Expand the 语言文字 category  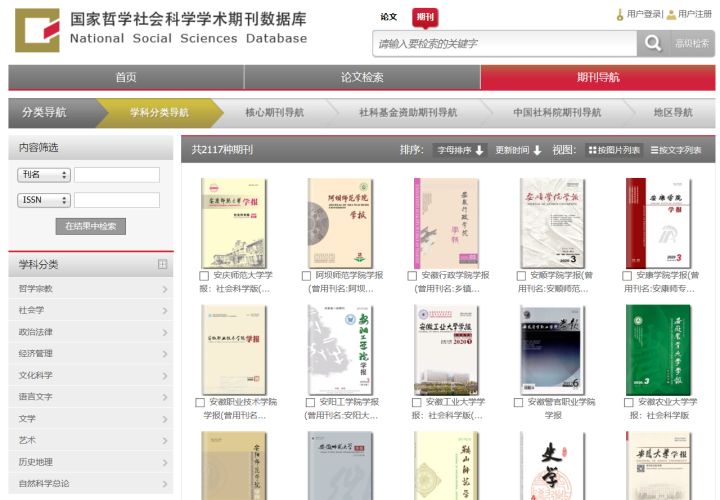[91, 397]
